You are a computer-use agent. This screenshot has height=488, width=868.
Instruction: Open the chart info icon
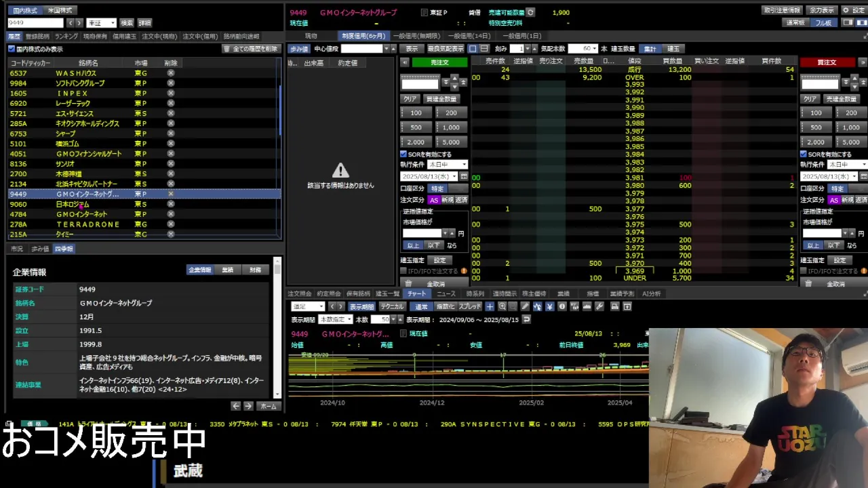click(x=561, y=306)
